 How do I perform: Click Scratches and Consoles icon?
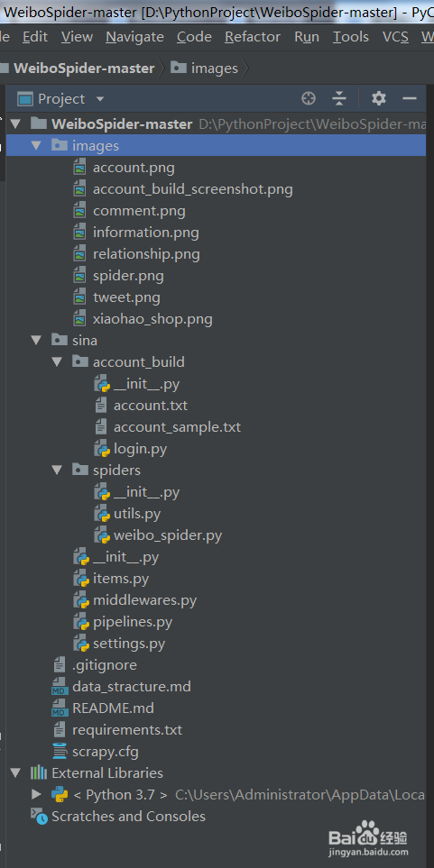point(39,817)
